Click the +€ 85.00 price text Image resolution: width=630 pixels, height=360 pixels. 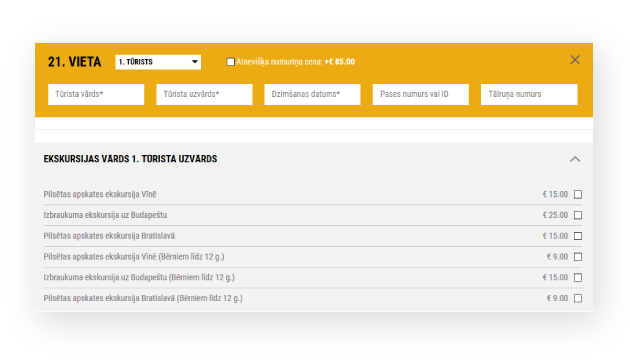[x=340, y=62]
